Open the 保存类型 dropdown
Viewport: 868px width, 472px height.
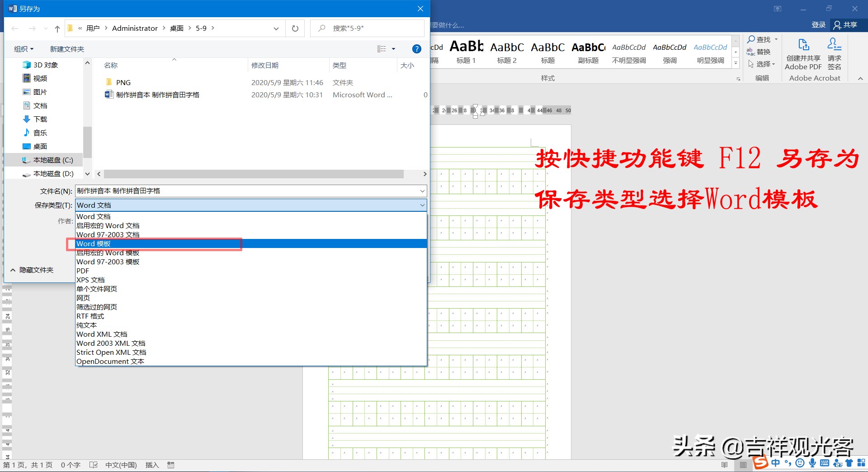click(x=422, y=205)
